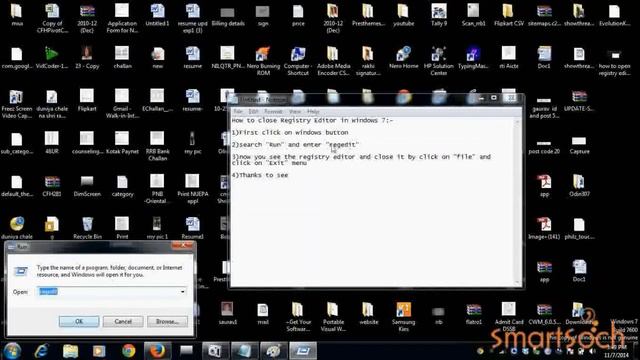The height and width of the screenshot is (360, 640).
Task: Select the Kotak Paynet desktop icon
Action: pos(122,143)
